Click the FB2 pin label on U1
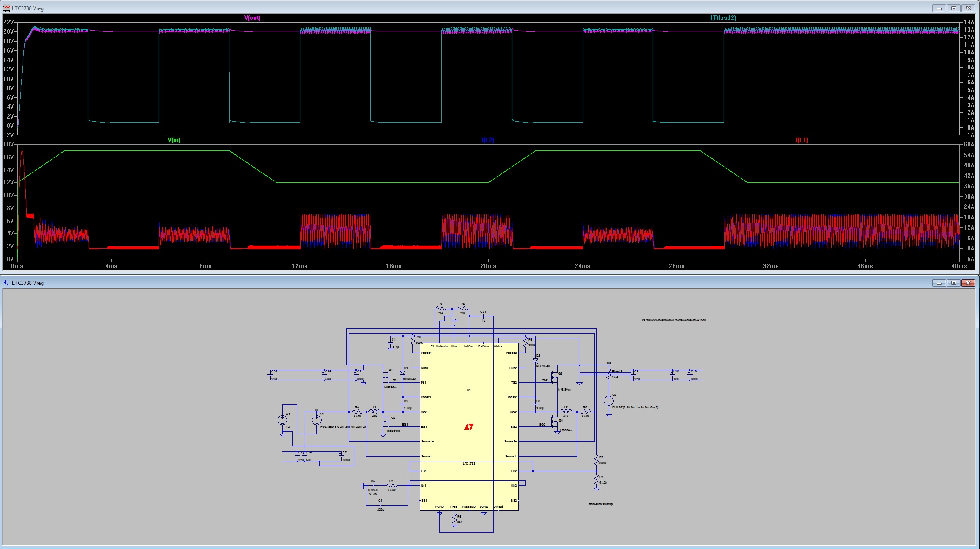The width and height of the screenshot is (980, 549). (514, 471)
